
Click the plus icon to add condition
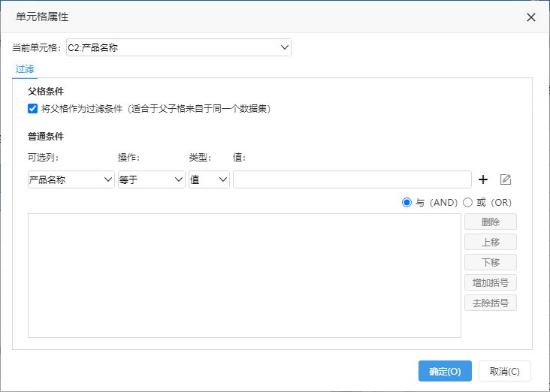click(x=483, y=179)
